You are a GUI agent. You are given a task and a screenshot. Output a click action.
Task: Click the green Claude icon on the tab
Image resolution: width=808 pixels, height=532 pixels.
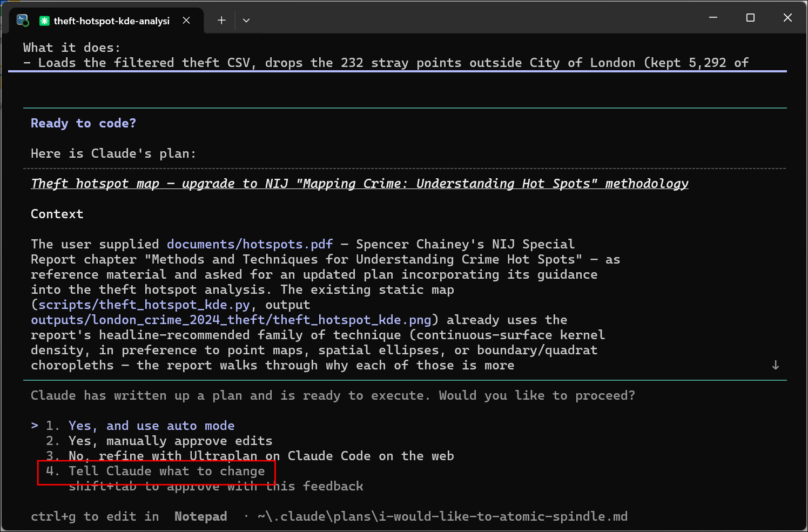(x=44, y=21)
